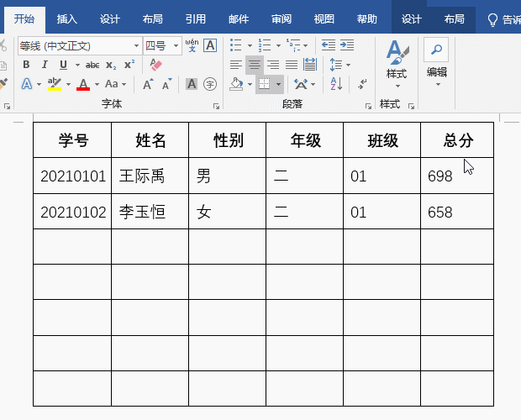Open the 引用 tab
Image resolution: width=521 pixels, height=420 pixels.
tap(195, 19)
